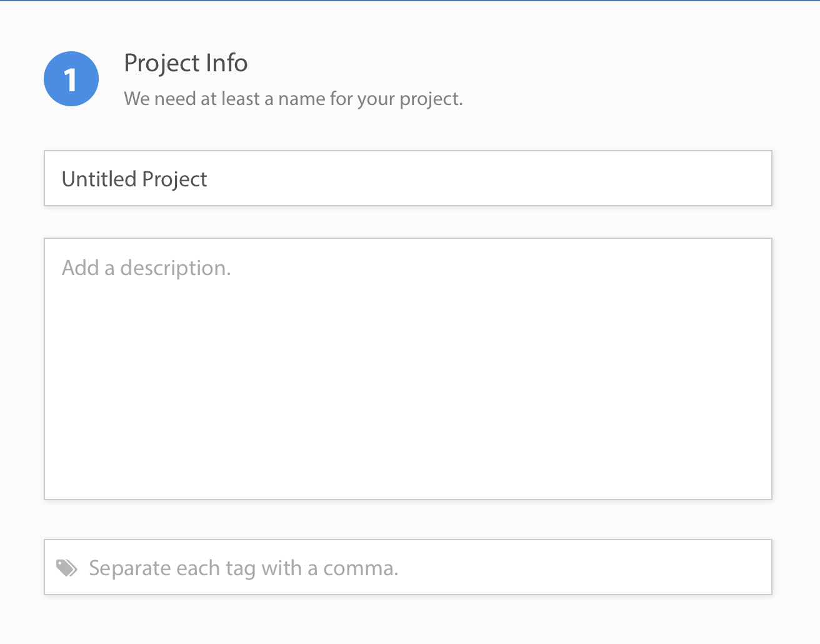Click the 'We need at least a name' subtitle
The width and height of the screenshot is (820, 644).
(293, 99)
